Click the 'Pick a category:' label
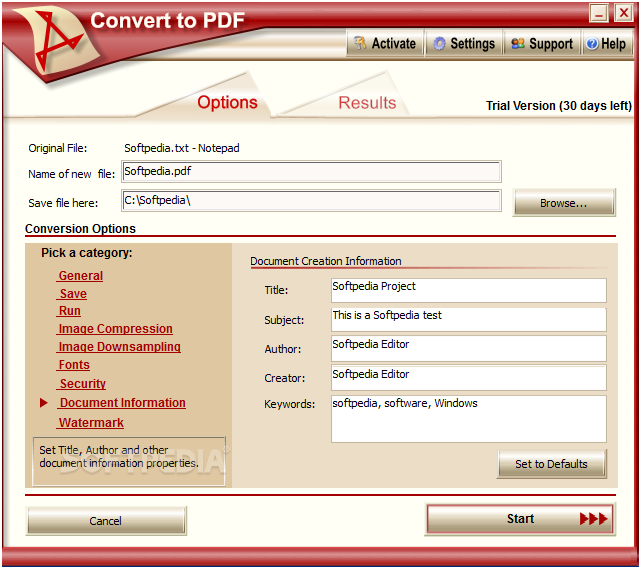This screenshot has height=567, width=639. 87,253
